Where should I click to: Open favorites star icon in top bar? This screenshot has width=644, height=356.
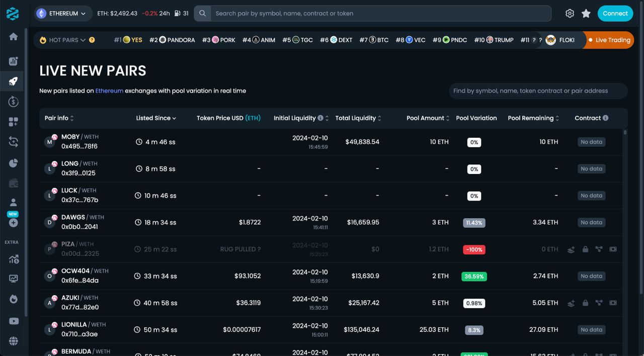586,14
